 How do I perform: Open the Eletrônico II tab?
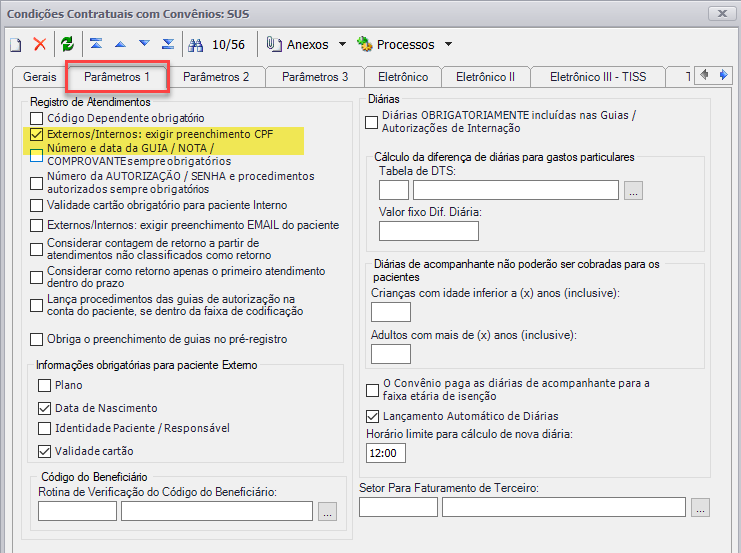(x=485, y=77)
